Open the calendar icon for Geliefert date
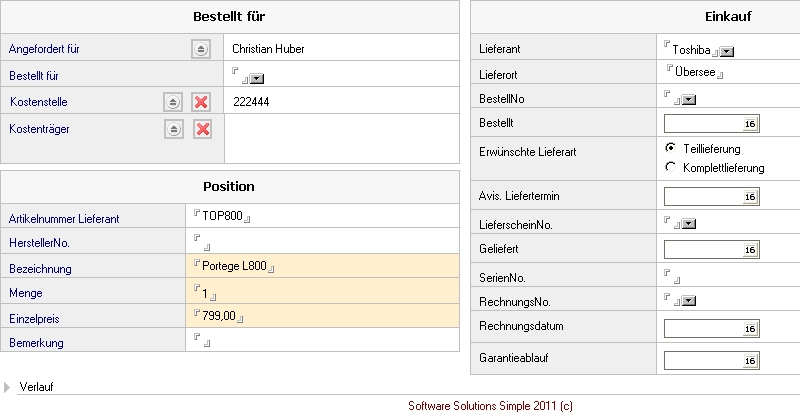The image size is (800, 415). click(x=749, y=249)
